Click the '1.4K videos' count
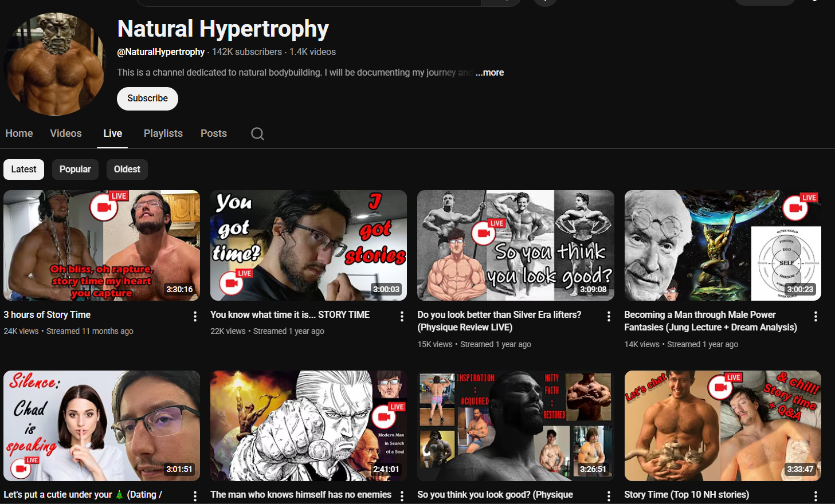 click(x=312, y=52)
